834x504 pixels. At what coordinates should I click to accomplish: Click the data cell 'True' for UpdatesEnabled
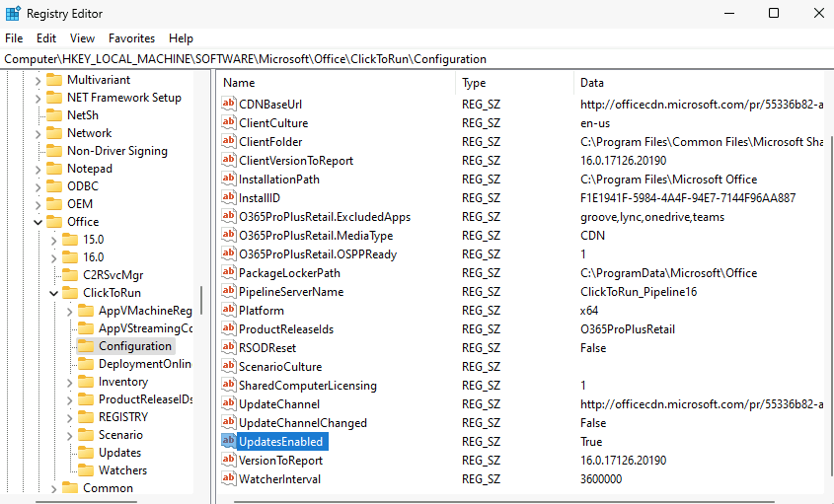click(591, 441)
